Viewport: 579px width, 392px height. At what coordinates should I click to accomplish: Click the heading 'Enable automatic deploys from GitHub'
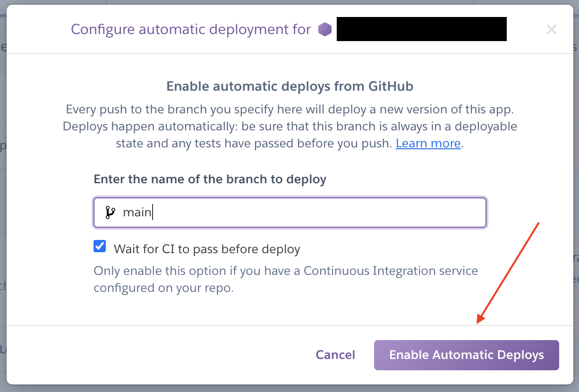pyautogui.click(x=289, y=86)
